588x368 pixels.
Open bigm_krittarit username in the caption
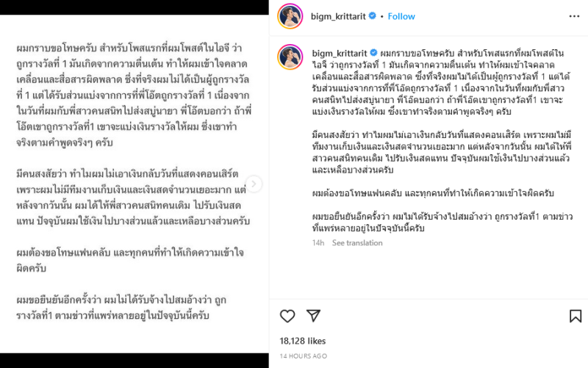pos(340,53)
